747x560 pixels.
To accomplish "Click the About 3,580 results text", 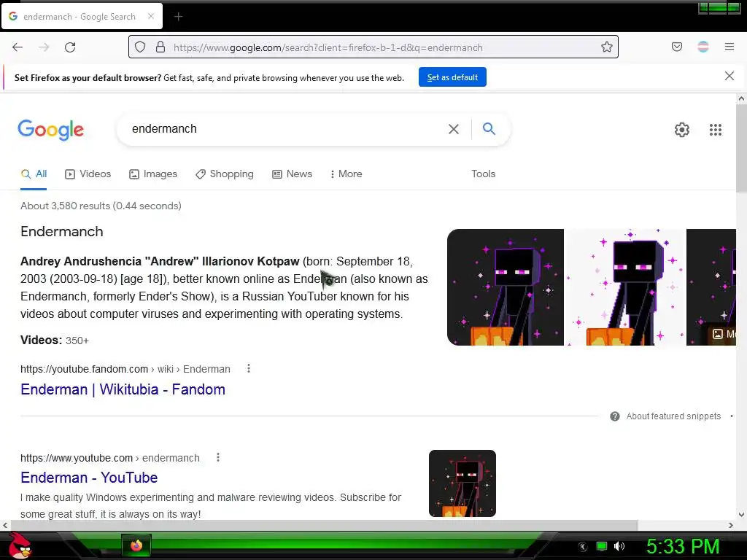I will 101,206.
